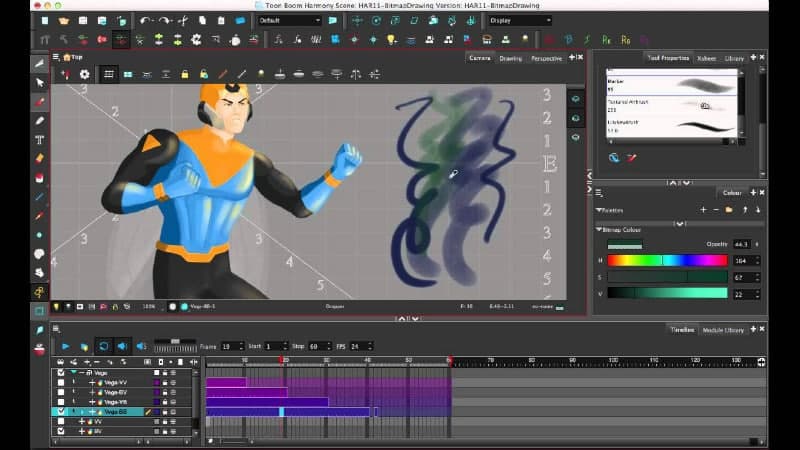This screenshot has height=450, width=800.
Task: Click the Play button in timeline
Action: 65,346
